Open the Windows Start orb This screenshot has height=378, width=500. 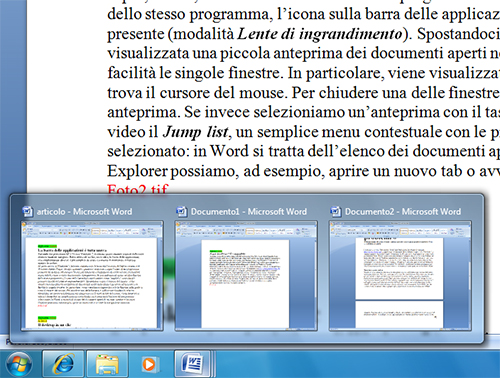(19, 364)
